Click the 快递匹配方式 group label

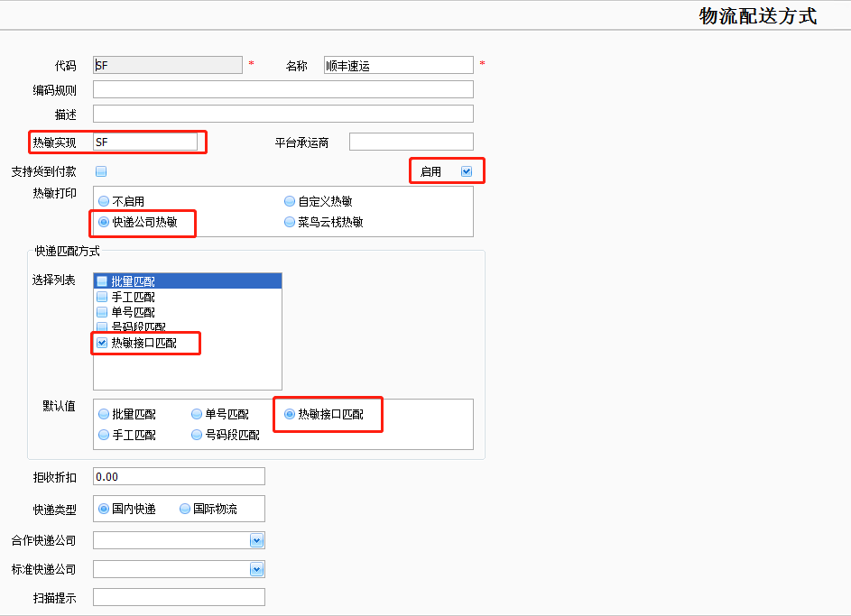68,251
